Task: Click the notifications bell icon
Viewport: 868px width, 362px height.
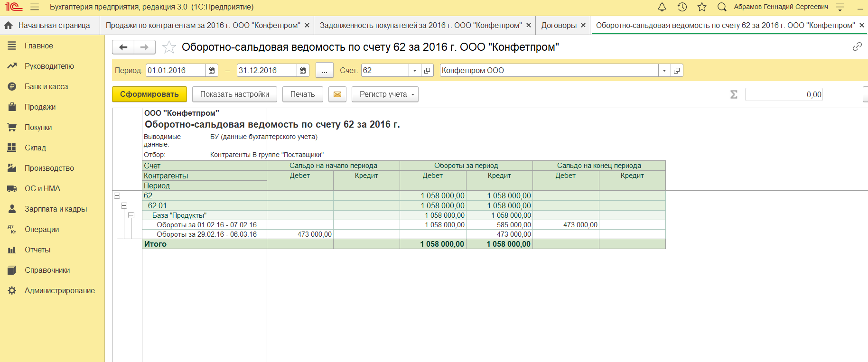Action: (662, 7)
